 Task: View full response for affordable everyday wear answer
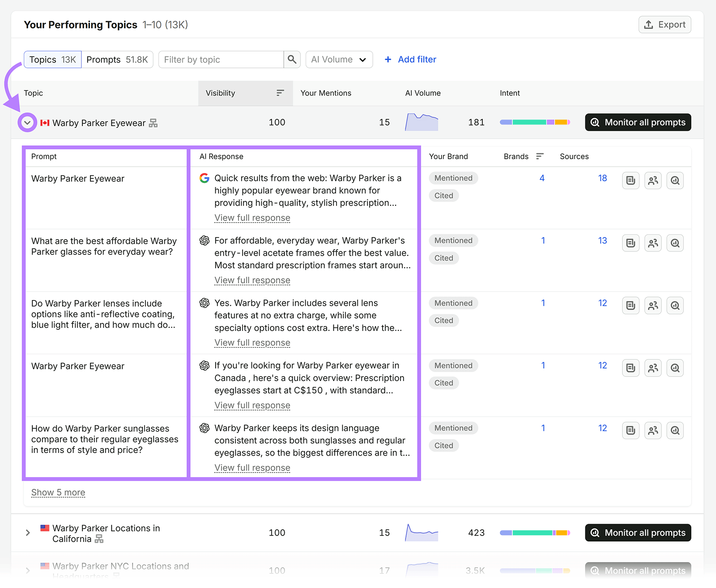pyautogui.click(x=252, y=280)
